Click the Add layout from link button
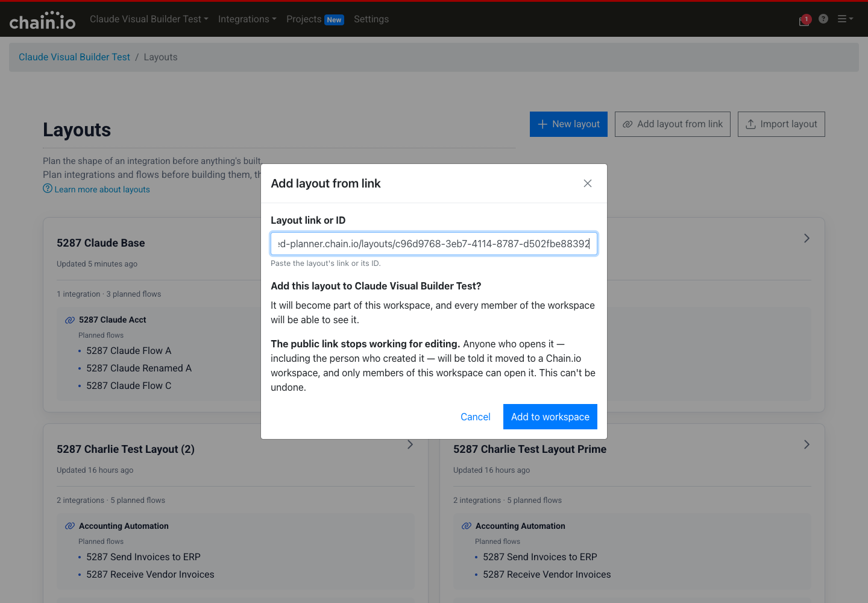Screen dimensions: 868x603 coord(673,124)
